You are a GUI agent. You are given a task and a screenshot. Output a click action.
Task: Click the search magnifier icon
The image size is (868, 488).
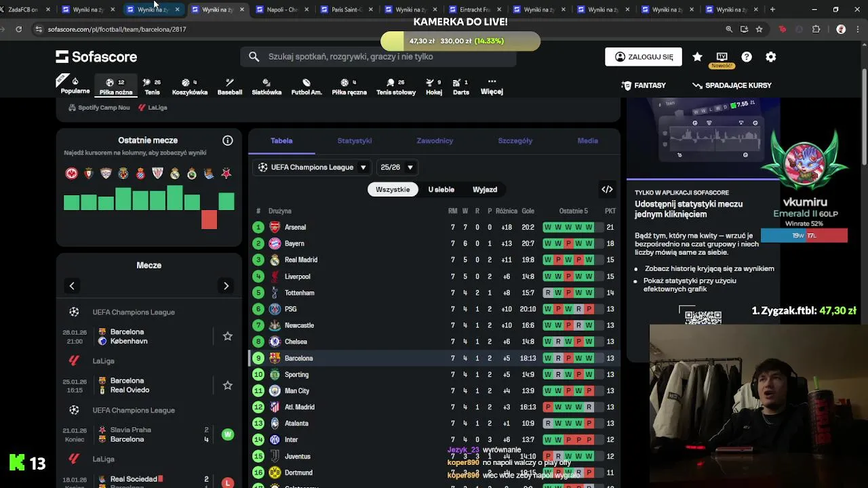tap(254, 57)
